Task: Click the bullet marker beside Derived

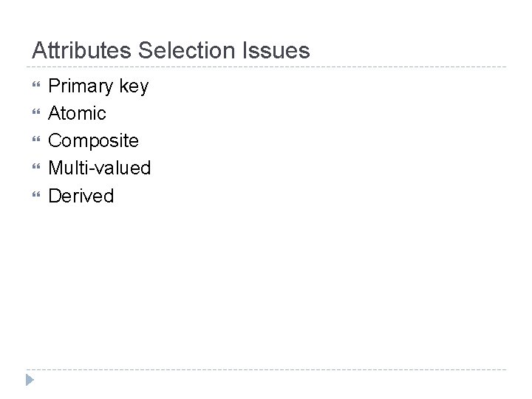Action: click(35, 197)
